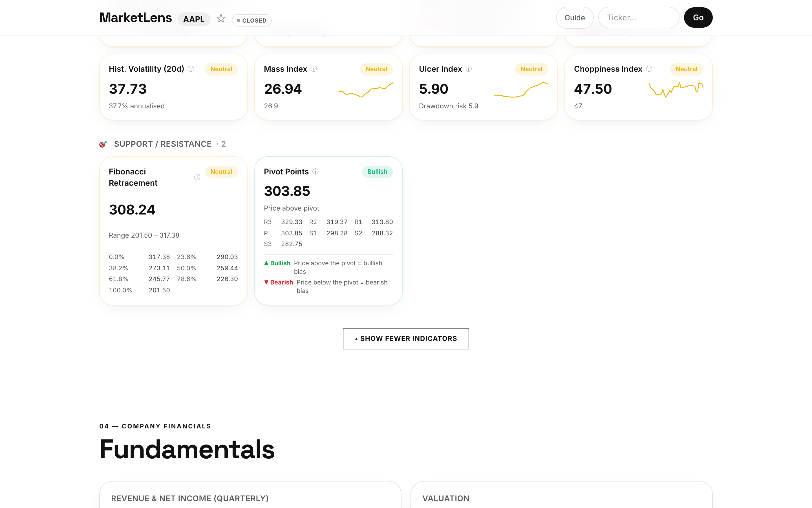
Task: Star AAPL as a favorite
Action: [x=221, y=18]
